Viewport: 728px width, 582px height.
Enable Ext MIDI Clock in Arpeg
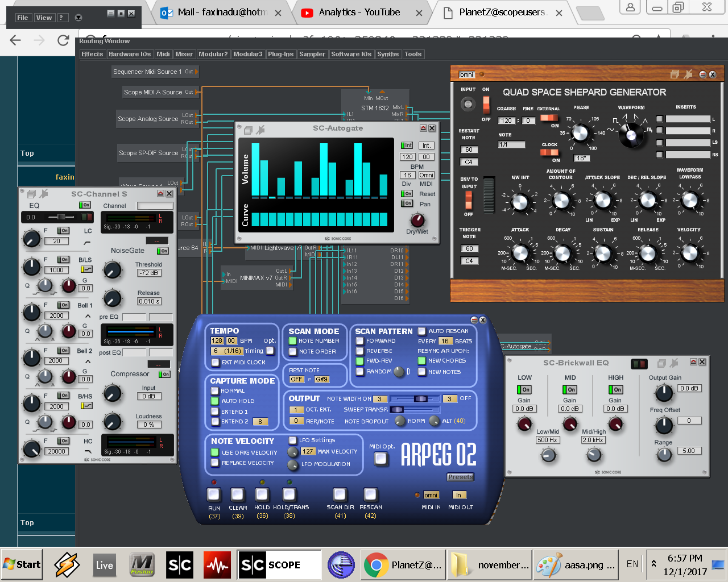pyautogui.click(x=215, y=362)
